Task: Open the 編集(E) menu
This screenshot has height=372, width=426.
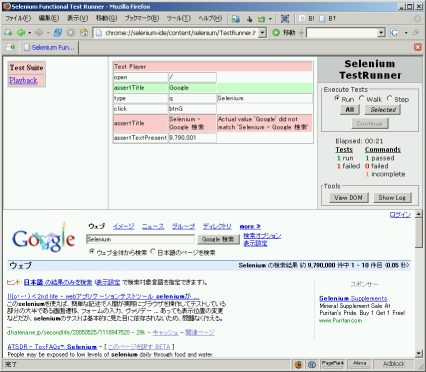Action: [49, 19]
